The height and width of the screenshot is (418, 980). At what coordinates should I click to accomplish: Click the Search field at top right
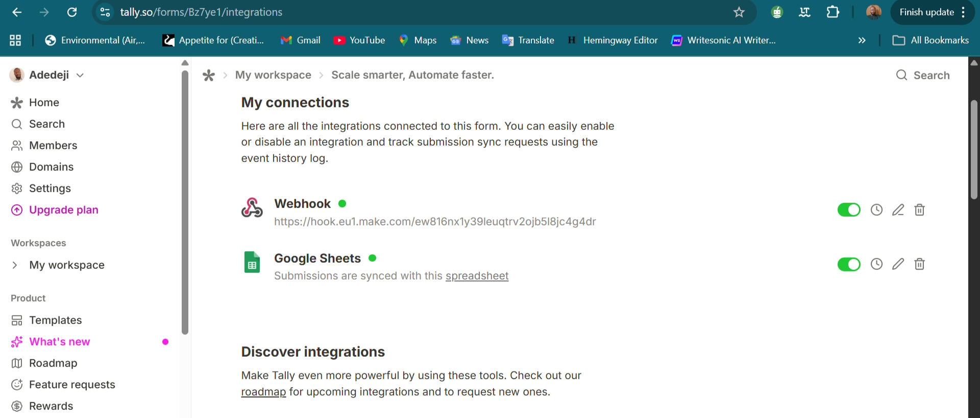[x=923, y=76]
